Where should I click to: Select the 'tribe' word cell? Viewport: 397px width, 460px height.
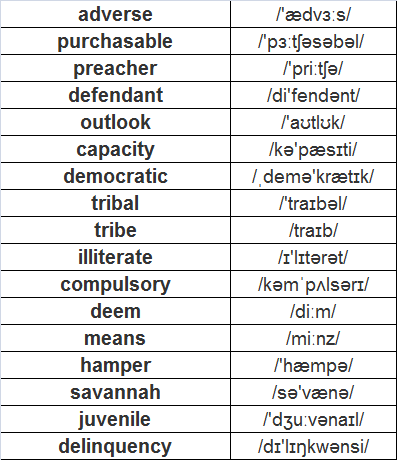coord(115,230)
